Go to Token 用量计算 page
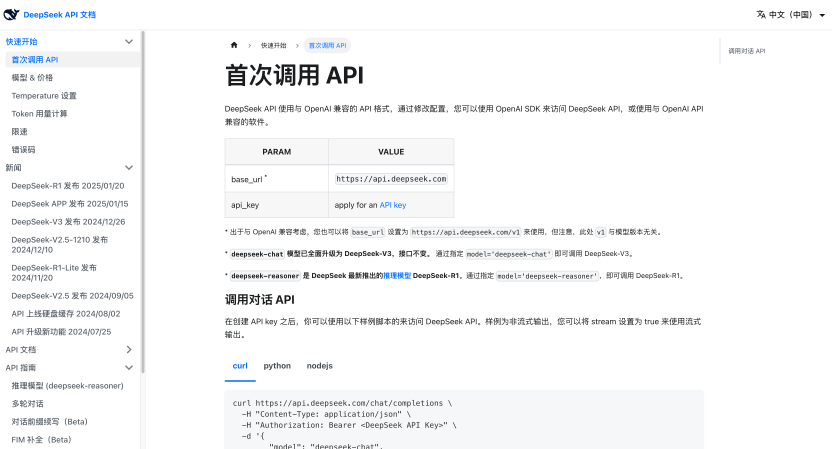The height and width of the screenshot is (449, 832). 40,114
